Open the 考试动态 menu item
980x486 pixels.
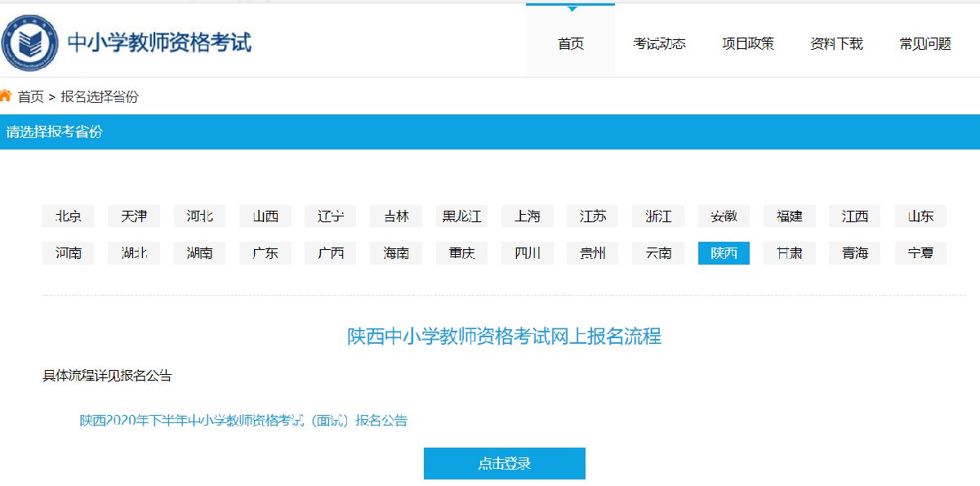click(659, 44)
